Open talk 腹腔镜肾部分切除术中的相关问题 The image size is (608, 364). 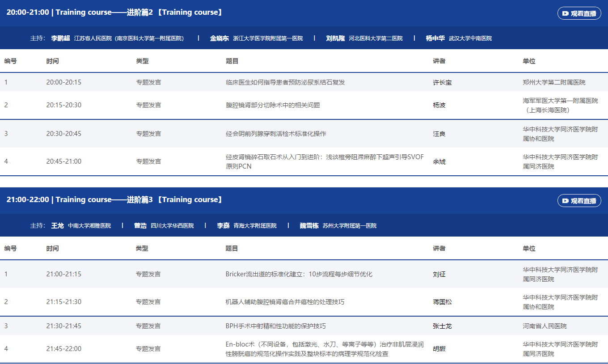point(273,105)
